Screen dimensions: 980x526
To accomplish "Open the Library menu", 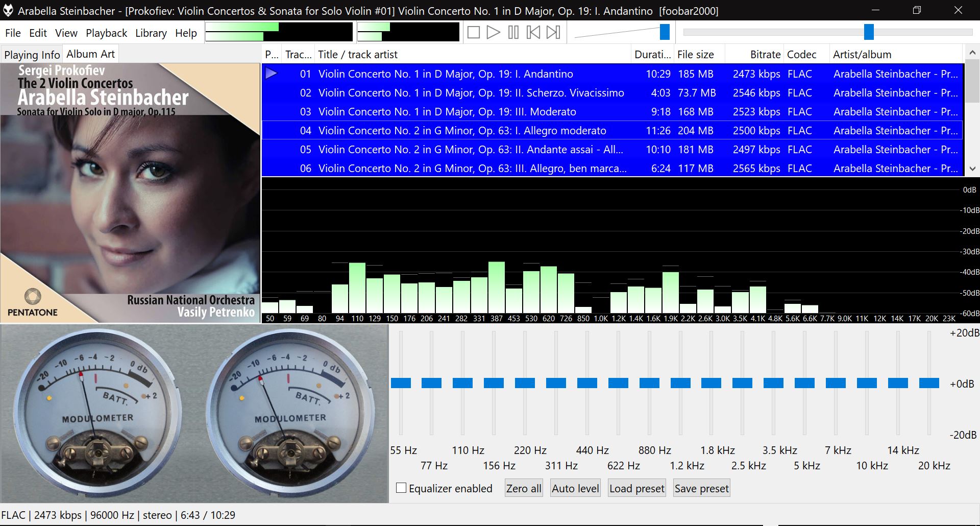I will pyautogui.click(x=151, y=33).
